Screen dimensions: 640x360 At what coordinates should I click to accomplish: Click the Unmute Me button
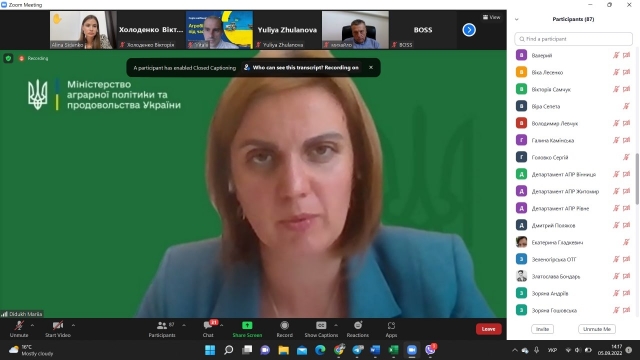(597, 329)
